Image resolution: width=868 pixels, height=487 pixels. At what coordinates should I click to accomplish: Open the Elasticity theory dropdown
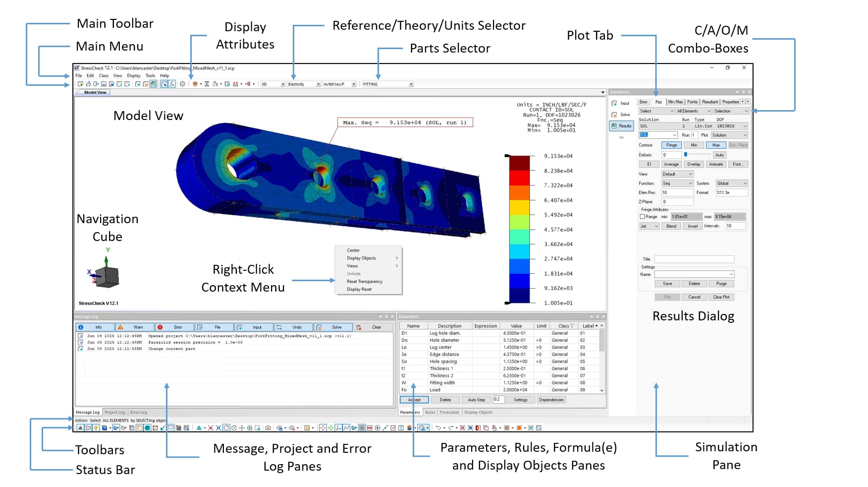[318, 84]
